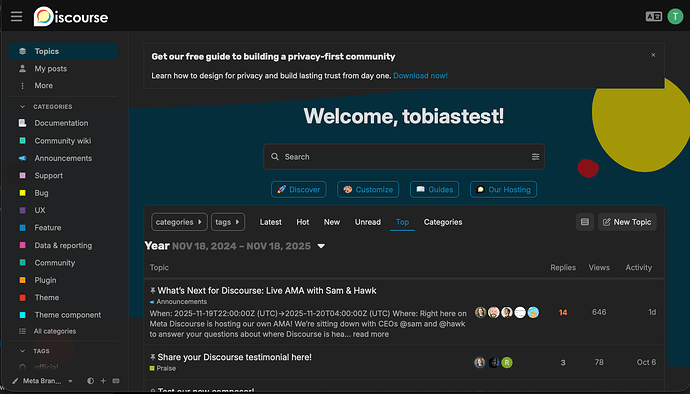The height and width of the screenshot is (394, 690).
Task: Follow the Download now! link
Action: pyautogui.click(x=420, y=76)
